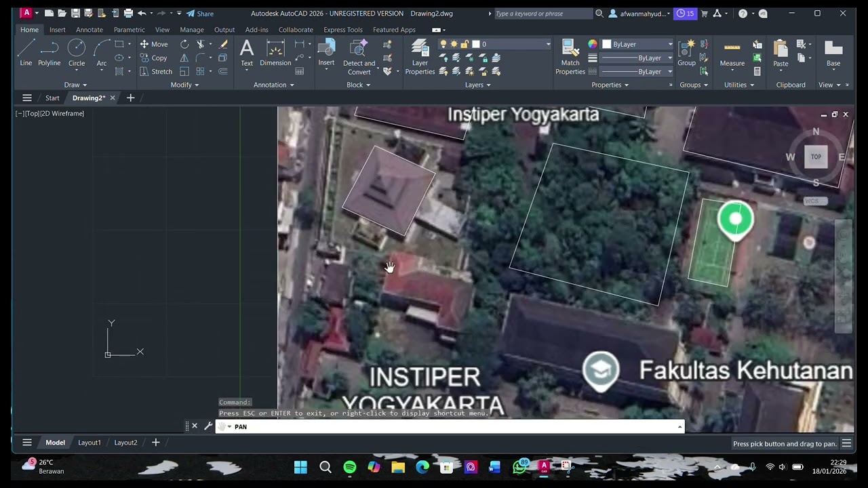This screenshot has width=868, height=488.
Task: Click the Save icon in quick access
Action: pyautogui.click(x=75, y=14)
